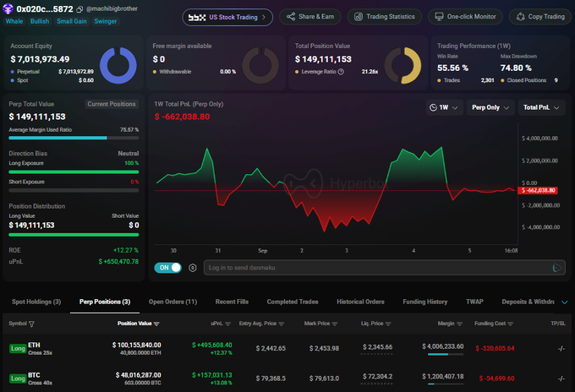This screenshot has width=575, height=392.
Task: Click the Small Gain tag
Action: click(72, 21)
